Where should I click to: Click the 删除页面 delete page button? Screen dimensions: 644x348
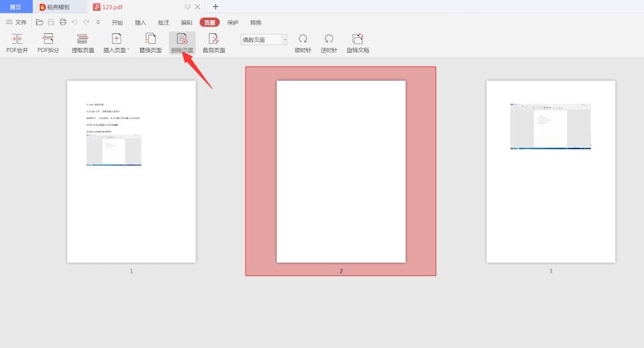coord(182,43)
